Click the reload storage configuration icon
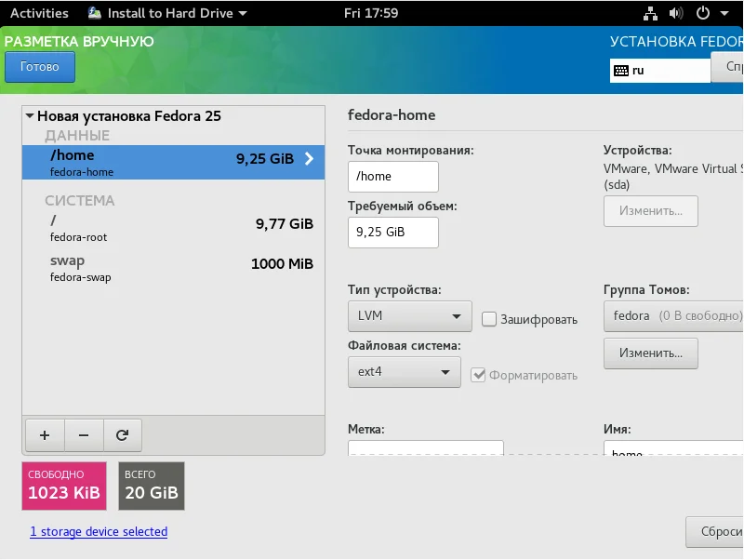 [x=121, y=434]
